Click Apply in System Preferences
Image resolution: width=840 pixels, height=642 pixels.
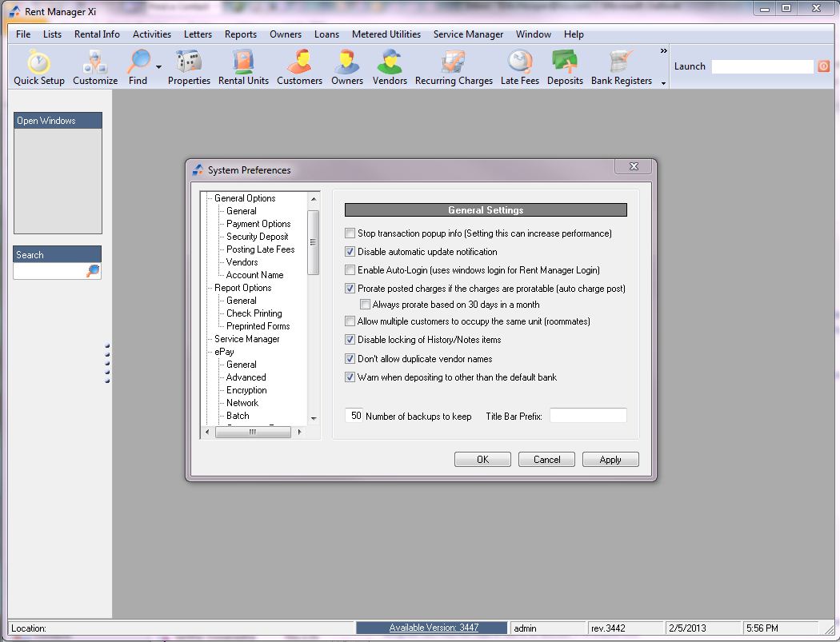(x=610, y=460)
